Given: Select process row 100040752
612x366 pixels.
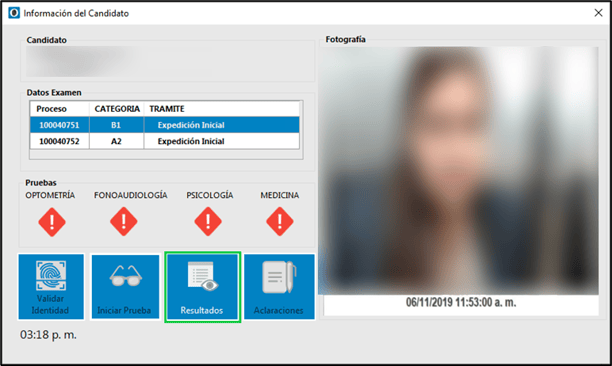Looking at the screenshot, I should 165,141.
